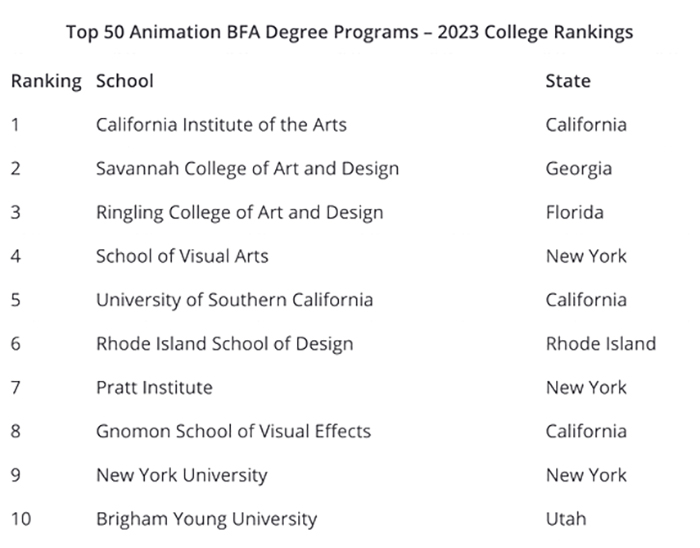Select the Utah state cell
Viewport: 700px width, 548px height.
tap(566, 519)
